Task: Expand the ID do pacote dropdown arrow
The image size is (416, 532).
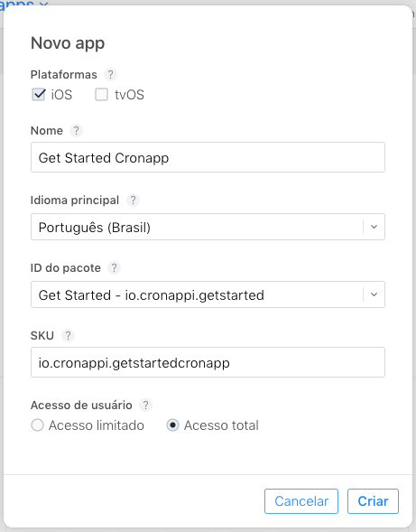Action: tap(374, 294)
